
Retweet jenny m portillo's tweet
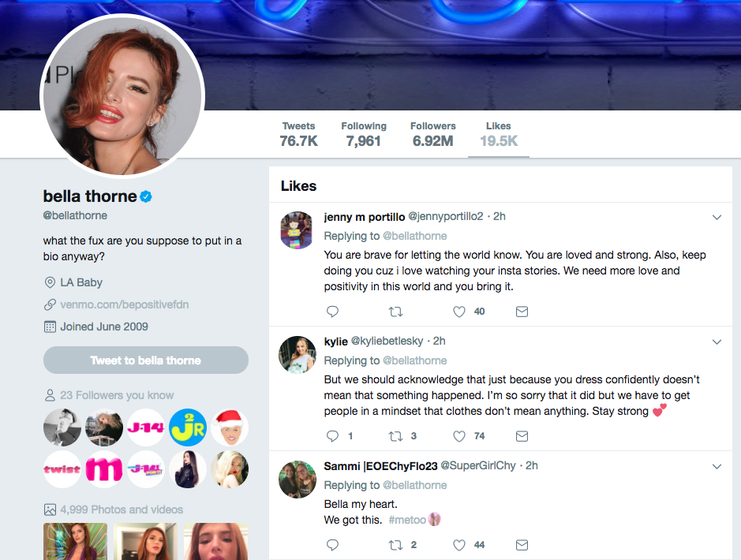[396, 312]
